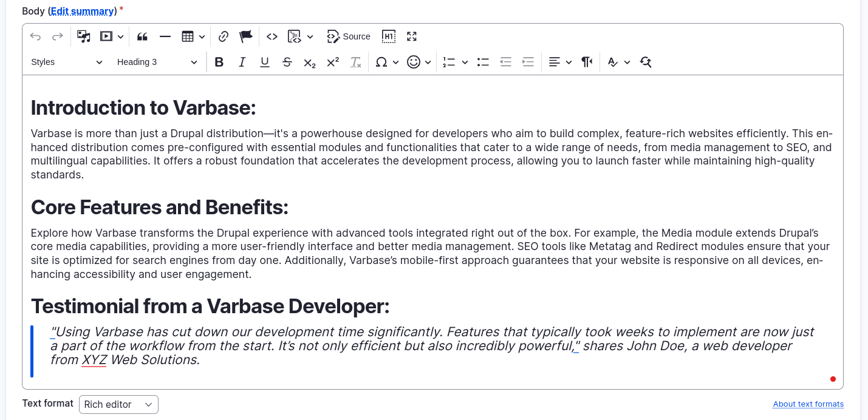Toggle the show headings H1 icon
The image size is (868, 420).
389,36
